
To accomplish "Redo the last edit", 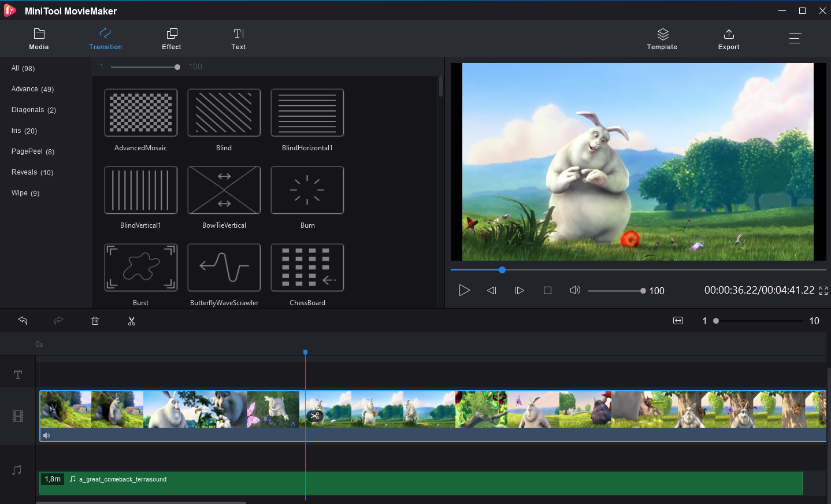I will pyautogui.click(x=58, y=321).
